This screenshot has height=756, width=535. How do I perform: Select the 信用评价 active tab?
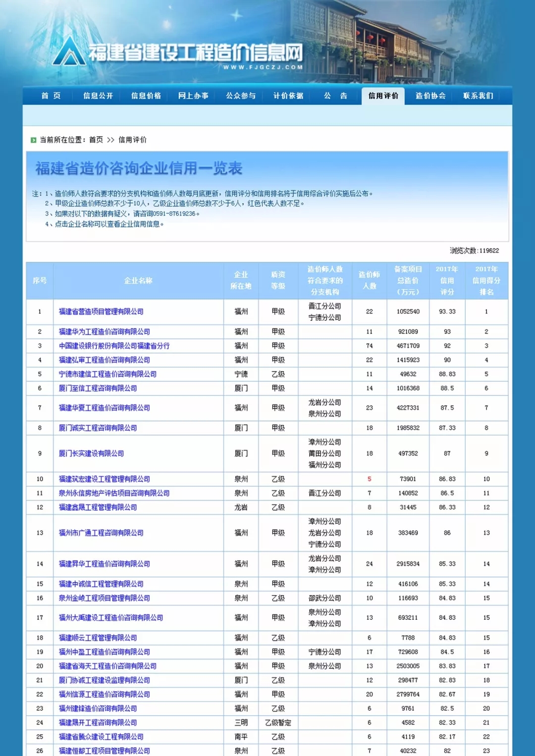(x=383, y=96)
